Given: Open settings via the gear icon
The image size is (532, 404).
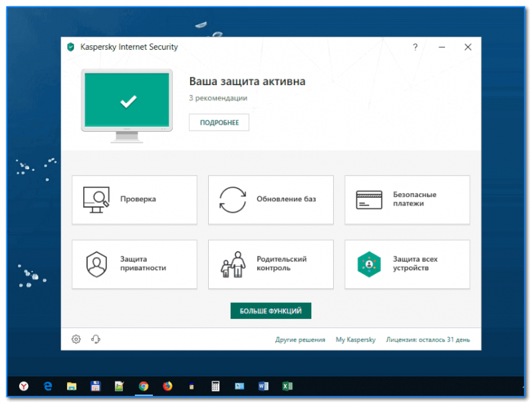Looking at the screenshot, I should tap(76, 339).
